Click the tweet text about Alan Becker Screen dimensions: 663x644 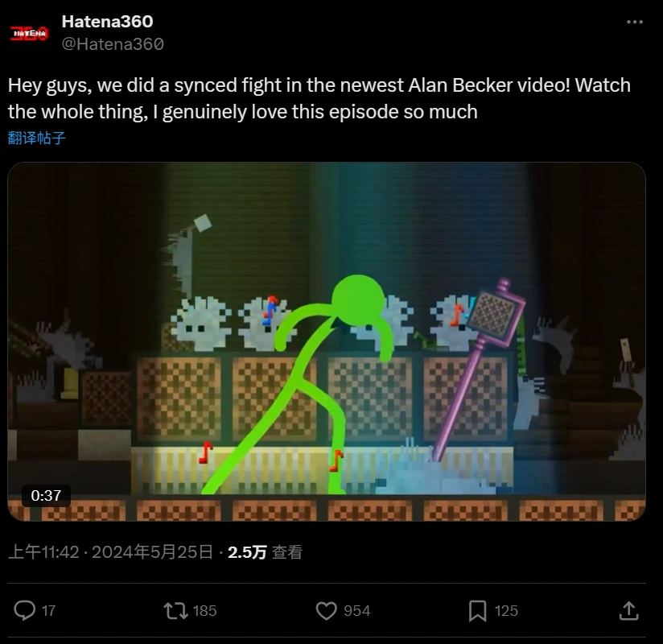pos(319,98)
